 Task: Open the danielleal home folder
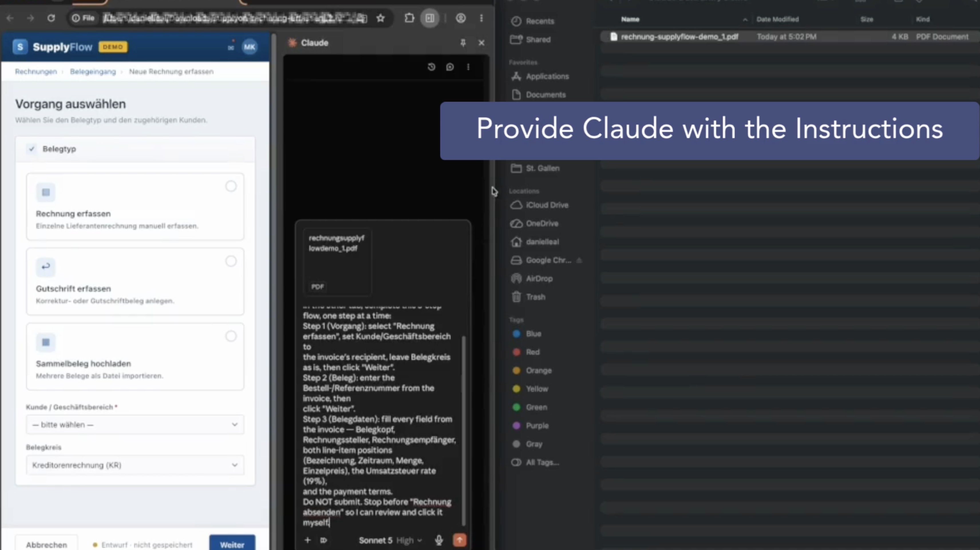[535, 242]
